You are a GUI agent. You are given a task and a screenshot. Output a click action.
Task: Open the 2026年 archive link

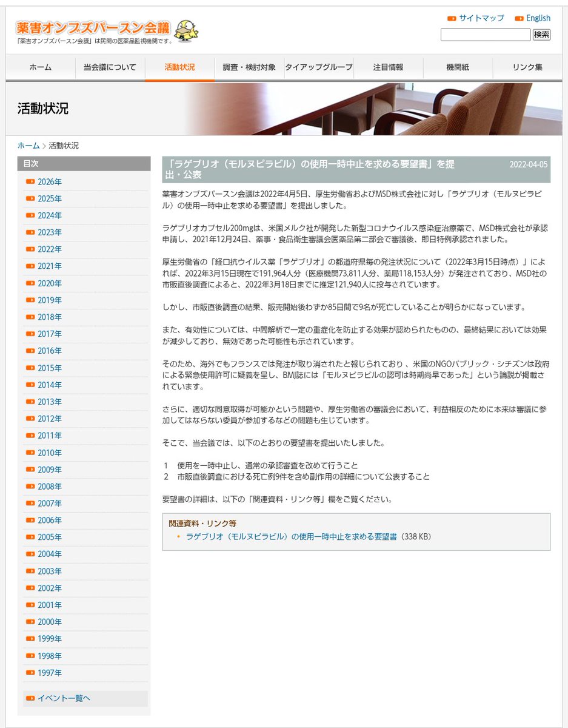tap(50, 182)
